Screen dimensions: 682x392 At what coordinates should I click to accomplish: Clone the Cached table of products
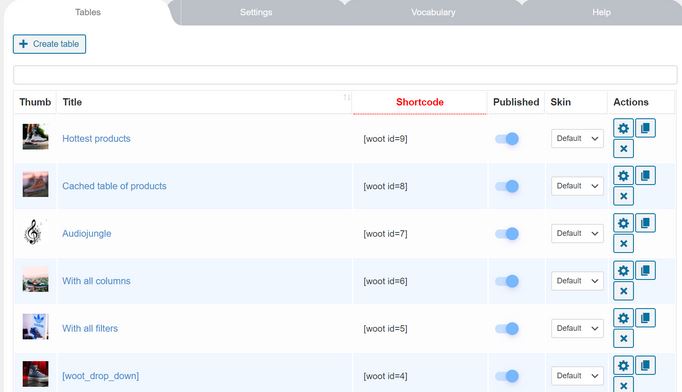[645, 176]
